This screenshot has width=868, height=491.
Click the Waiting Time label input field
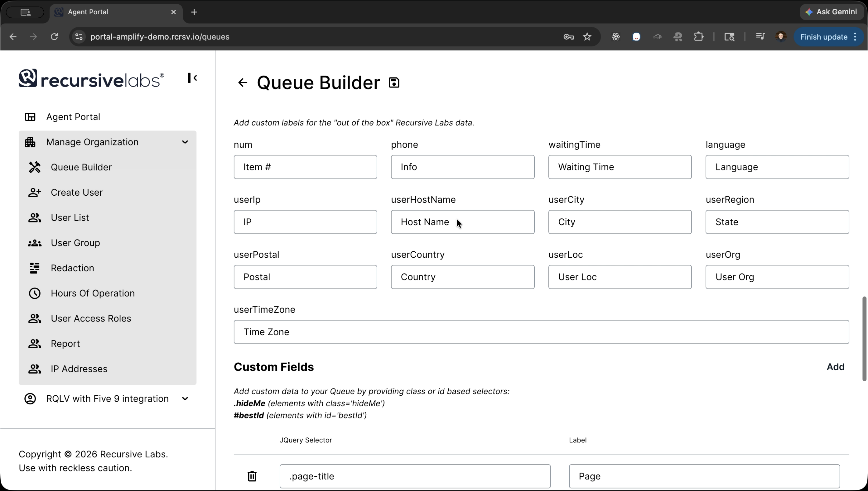[x=620, y=167]
